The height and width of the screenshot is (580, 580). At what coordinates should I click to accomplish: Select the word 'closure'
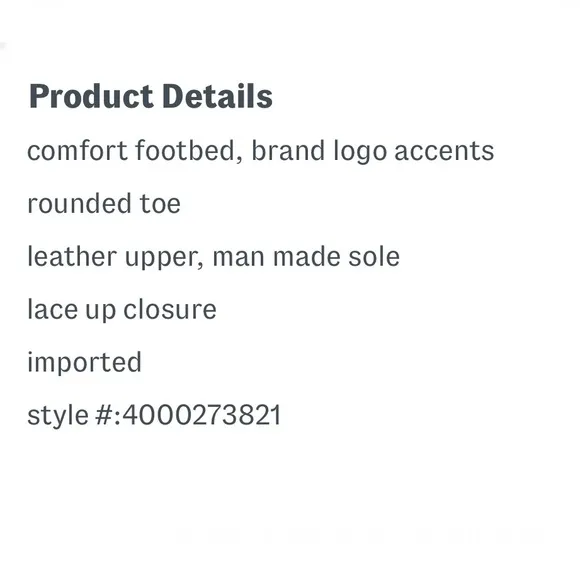pos(170,310)
